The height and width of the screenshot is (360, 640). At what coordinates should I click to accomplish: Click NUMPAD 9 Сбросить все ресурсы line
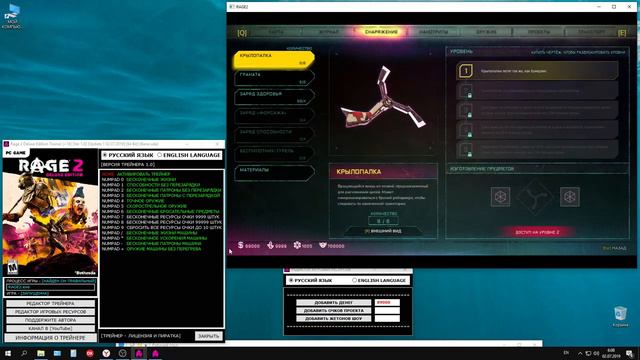point(162,227)
